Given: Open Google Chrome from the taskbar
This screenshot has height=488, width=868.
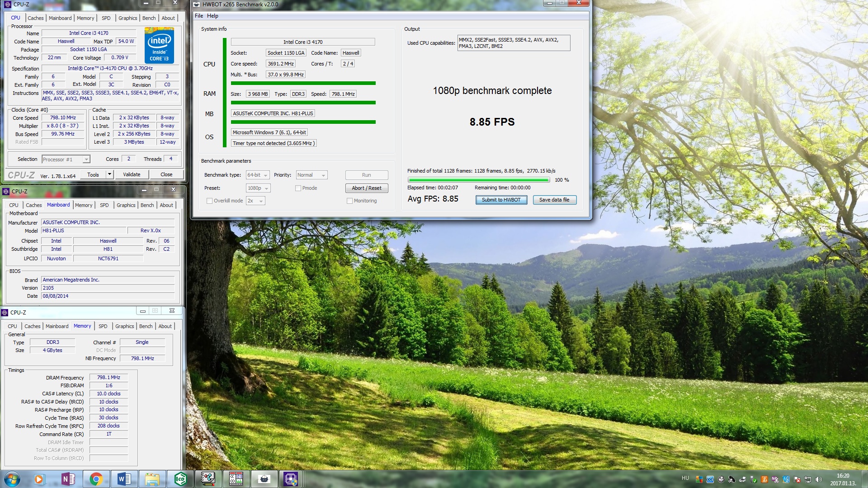Looking at the screenshot, I should point(96,479).
